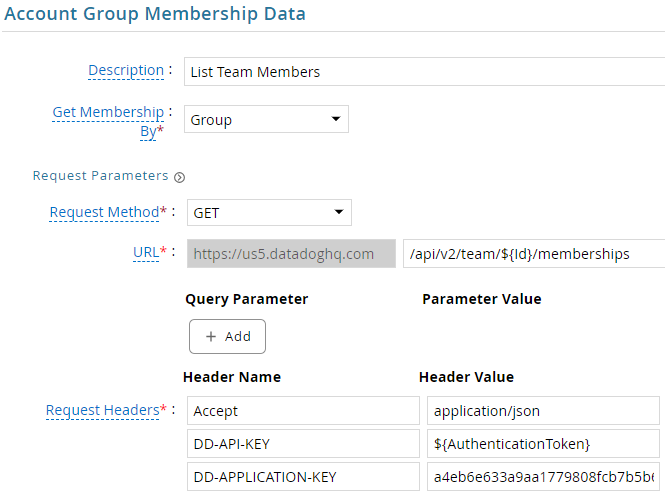This screenshot has width=665, height=494.
Task: Click the Header Name column heading
Action: tap(232, 377)
